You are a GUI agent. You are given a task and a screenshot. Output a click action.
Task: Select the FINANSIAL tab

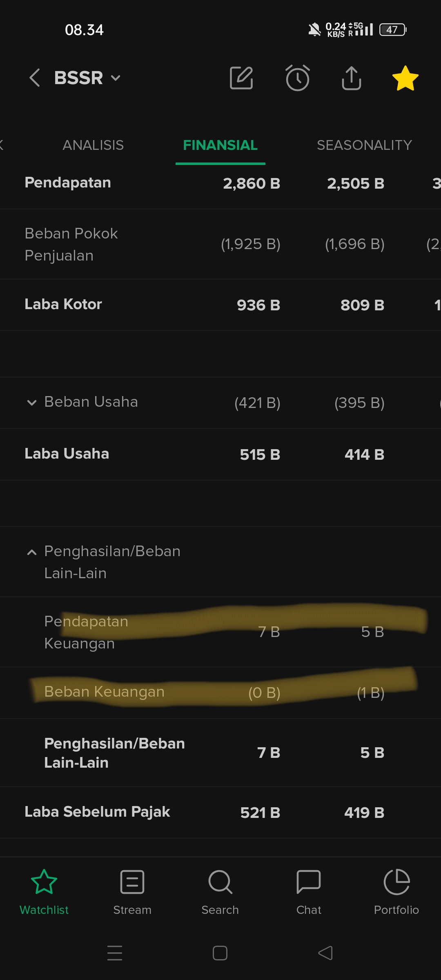click(x=220, y=145)
